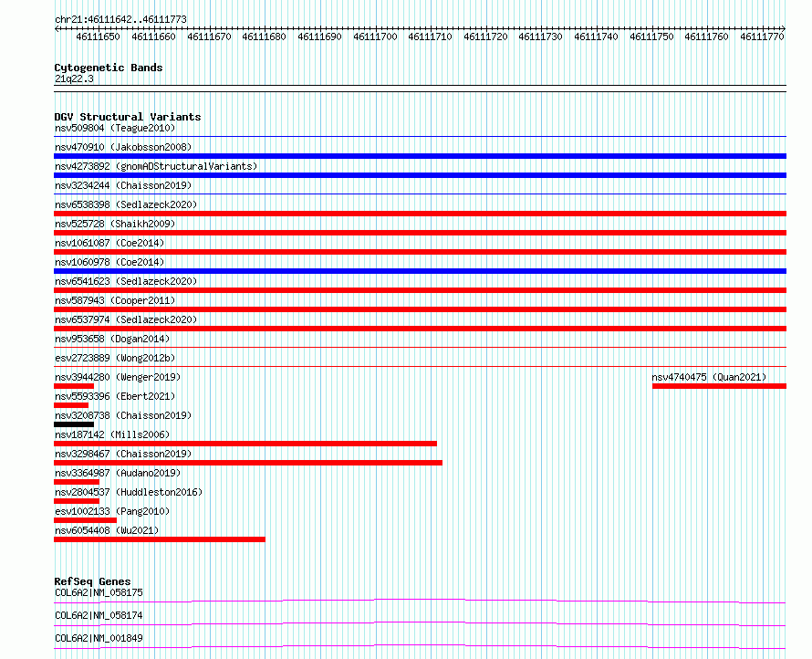Open nsv6541623 (Sedlazeck2020) variant label
The image size is (812, 659).
click(x=126, y=281)
